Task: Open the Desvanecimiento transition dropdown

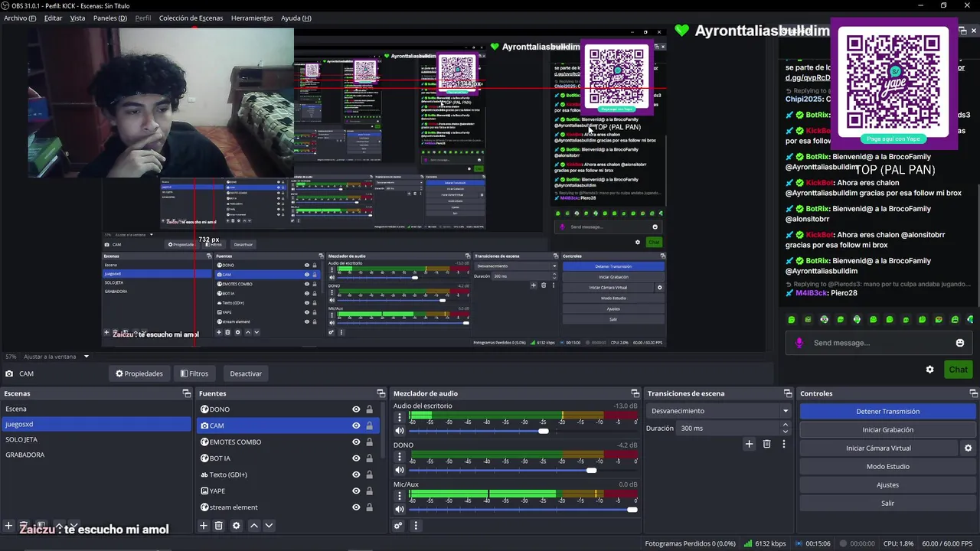Action: click(x=720, y=411)
